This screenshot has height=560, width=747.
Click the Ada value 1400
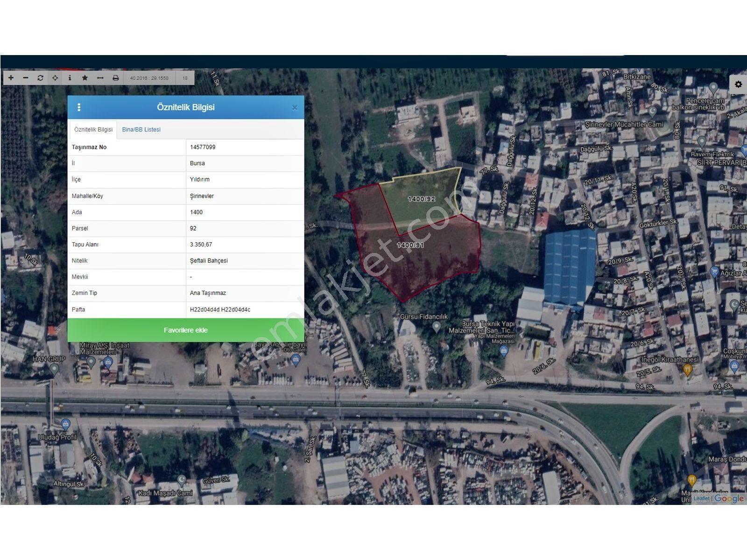(197, 212)
